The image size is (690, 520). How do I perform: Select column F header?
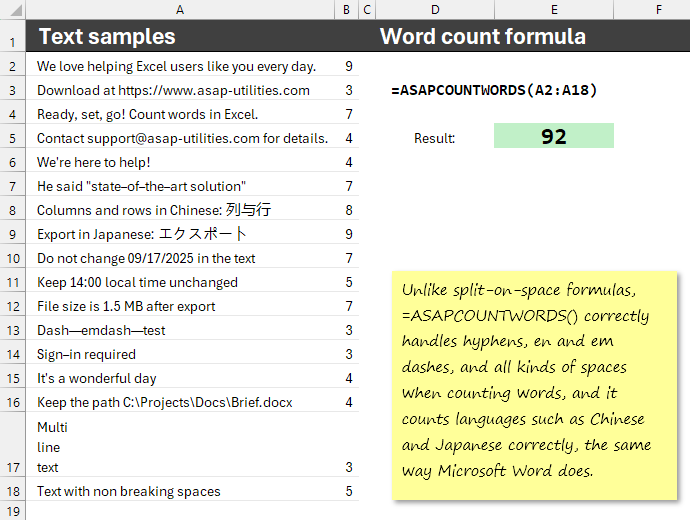click(652, 9)
